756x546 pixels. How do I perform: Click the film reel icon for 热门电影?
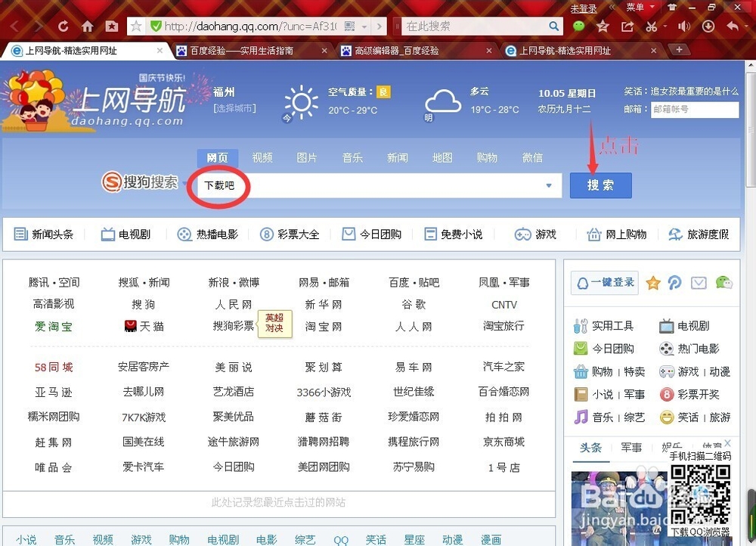click(665, 349)
